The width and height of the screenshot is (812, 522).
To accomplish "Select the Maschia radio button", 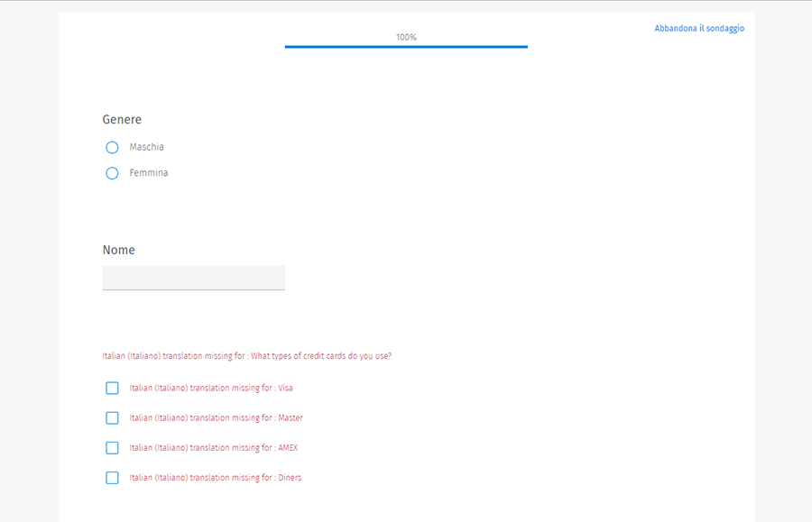I will (112, 147).
